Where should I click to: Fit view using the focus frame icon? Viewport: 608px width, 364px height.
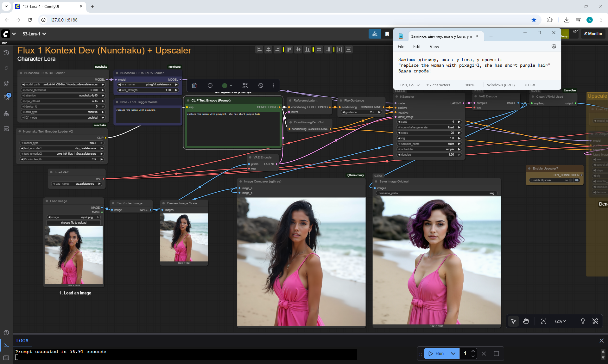pyautogui.click(x=543, y=321)
